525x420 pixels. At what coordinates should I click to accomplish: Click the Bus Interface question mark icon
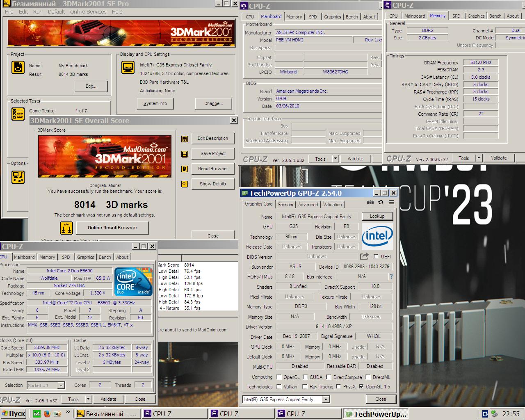[391, 276]
